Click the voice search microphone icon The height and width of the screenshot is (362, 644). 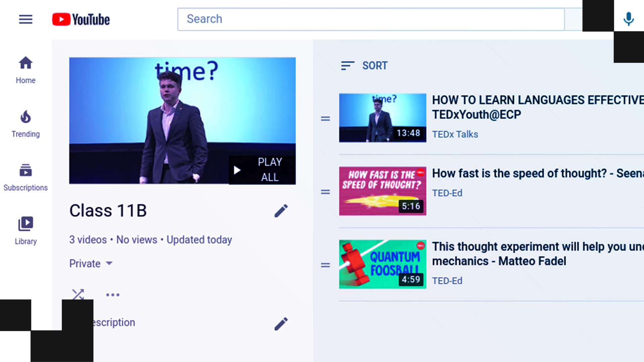coord(628,19)
